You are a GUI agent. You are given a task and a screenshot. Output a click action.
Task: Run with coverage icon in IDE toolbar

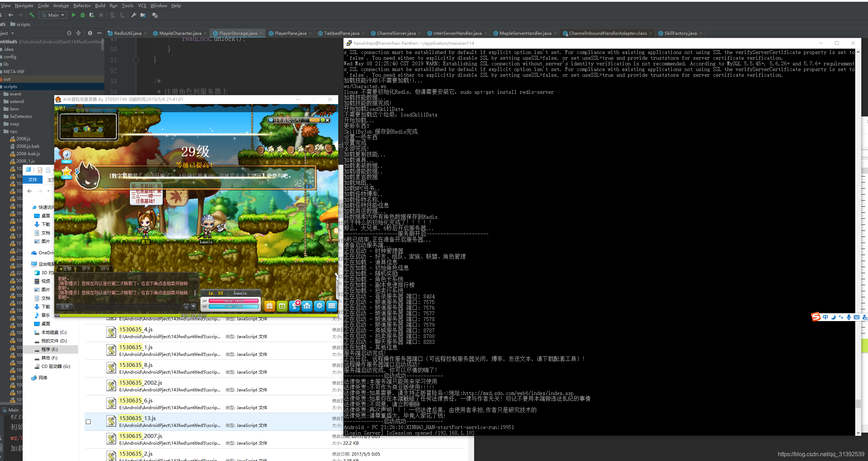click(x=92, y=15)
